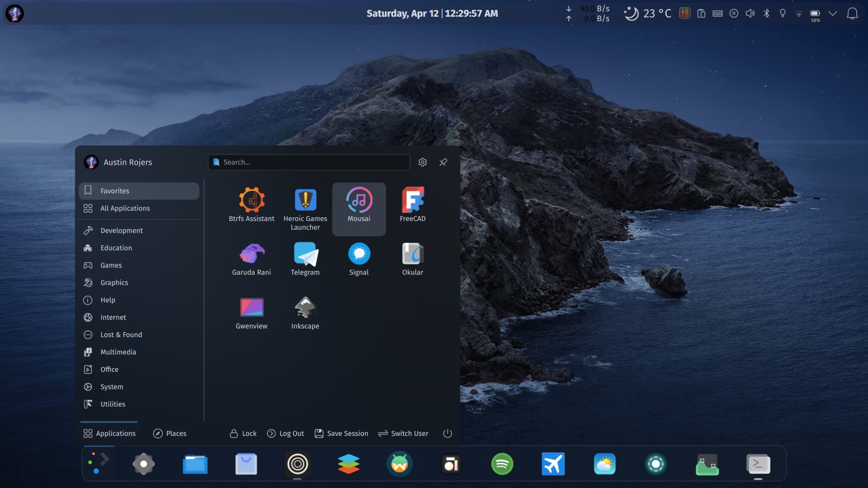The image size is (868, 488).
Task: Open FreeCAD from favorites
Action: [412, 205]
